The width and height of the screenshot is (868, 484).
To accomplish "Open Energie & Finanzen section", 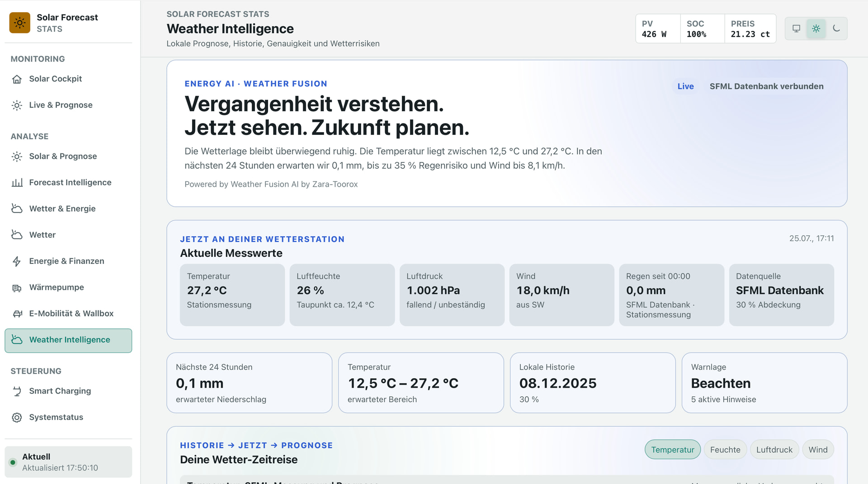I will pos(68,261).
